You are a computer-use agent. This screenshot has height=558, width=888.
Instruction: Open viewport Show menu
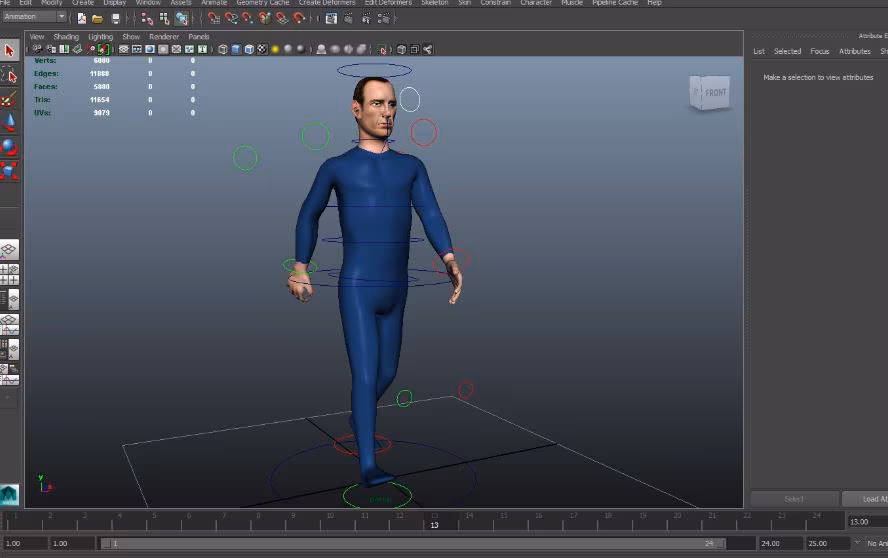[131, 36]
